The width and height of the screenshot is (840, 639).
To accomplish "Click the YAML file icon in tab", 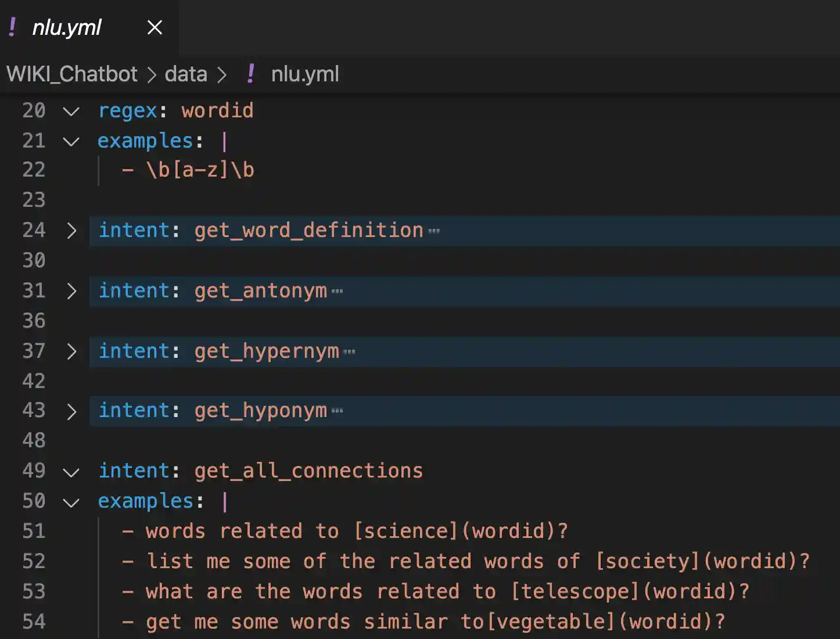I will coord(12,27).
